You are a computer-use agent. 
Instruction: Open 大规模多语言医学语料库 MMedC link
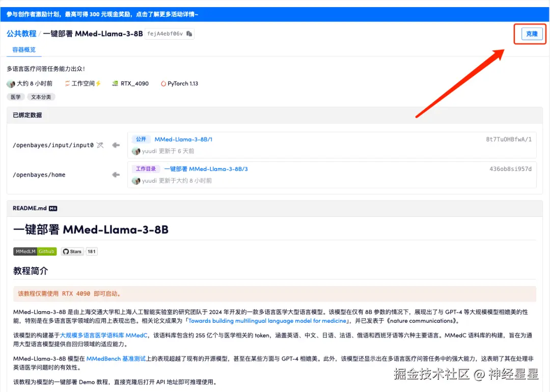pos(104,335)
